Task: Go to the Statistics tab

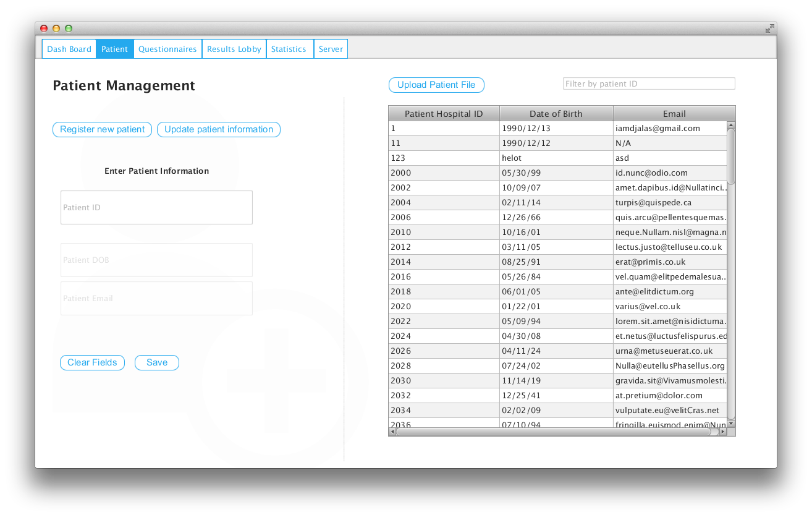Action: 289,49
